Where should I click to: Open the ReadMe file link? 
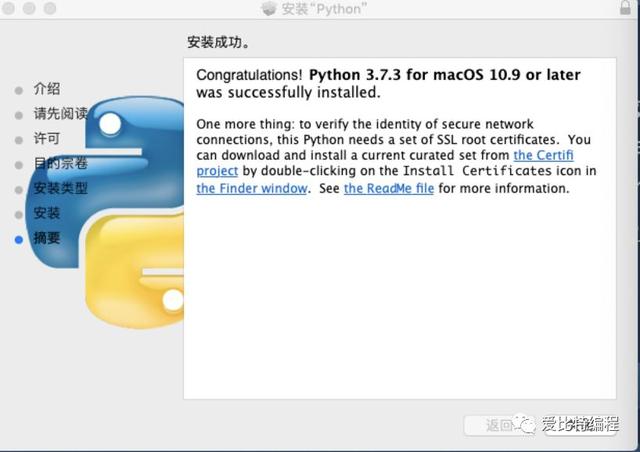[x=389, y=188]
